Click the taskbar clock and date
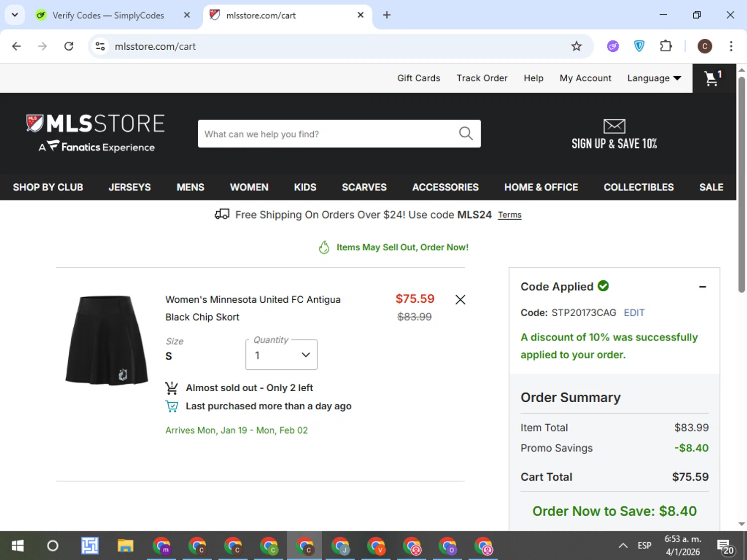Image resolution: width=747 pixels, height=560 pixels. [x=683, y=546]
